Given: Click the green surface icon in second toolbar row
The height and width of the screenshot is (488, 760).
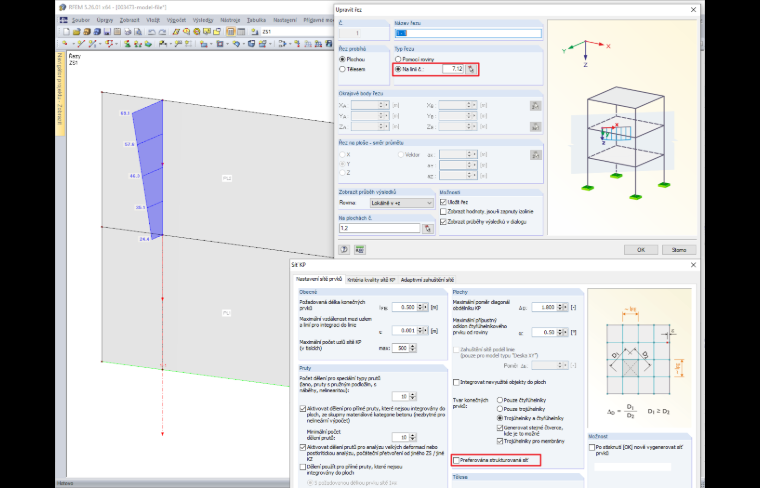Looking at the screenshot, I should [148, 44].
